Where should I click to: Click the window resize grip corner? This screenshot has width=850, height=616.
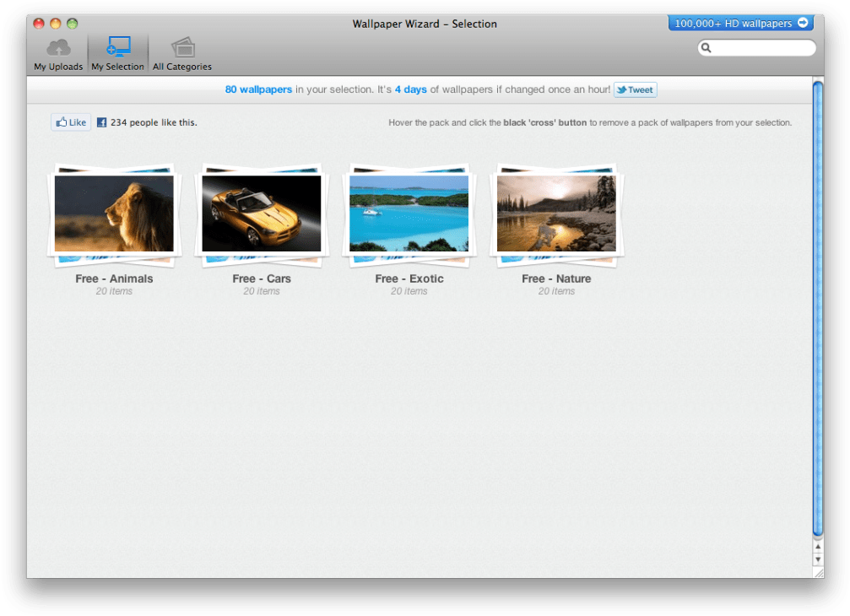coord(817,572)
